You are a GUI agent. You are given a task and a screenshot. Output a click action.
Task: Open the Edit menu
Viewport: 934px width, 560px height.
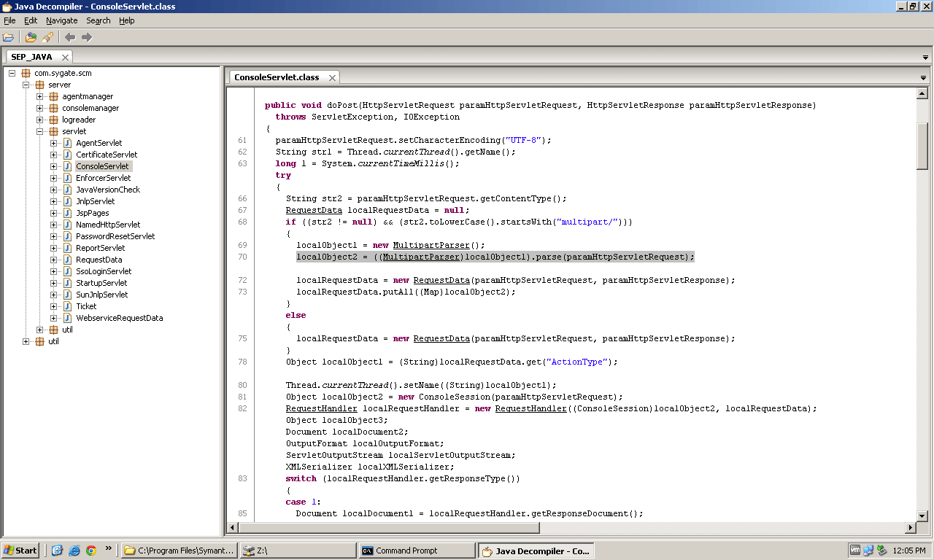point(31,20)
